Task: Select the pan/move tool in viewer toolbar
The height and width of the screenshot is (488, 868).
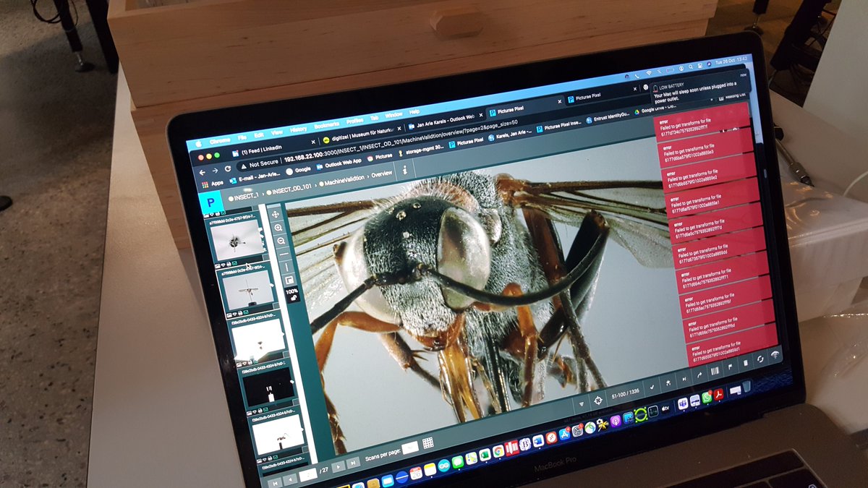Action: pos(276,215)
